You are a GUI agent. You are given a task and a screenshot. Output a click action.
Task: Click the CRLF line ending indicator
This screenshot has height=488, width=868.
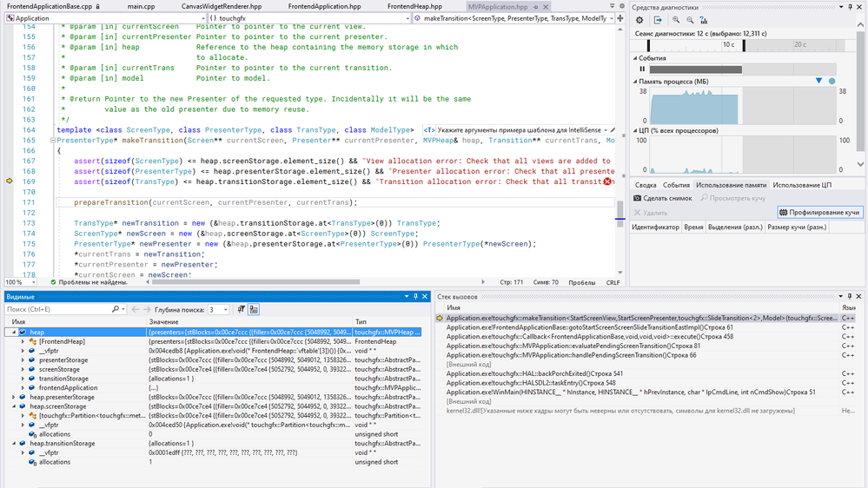point(613,282)
